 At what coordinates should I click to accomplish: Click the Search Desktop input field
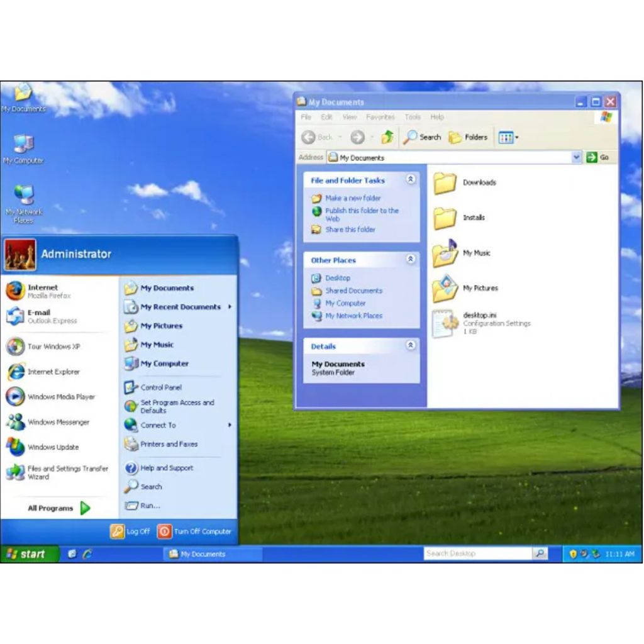click(477, 553)
